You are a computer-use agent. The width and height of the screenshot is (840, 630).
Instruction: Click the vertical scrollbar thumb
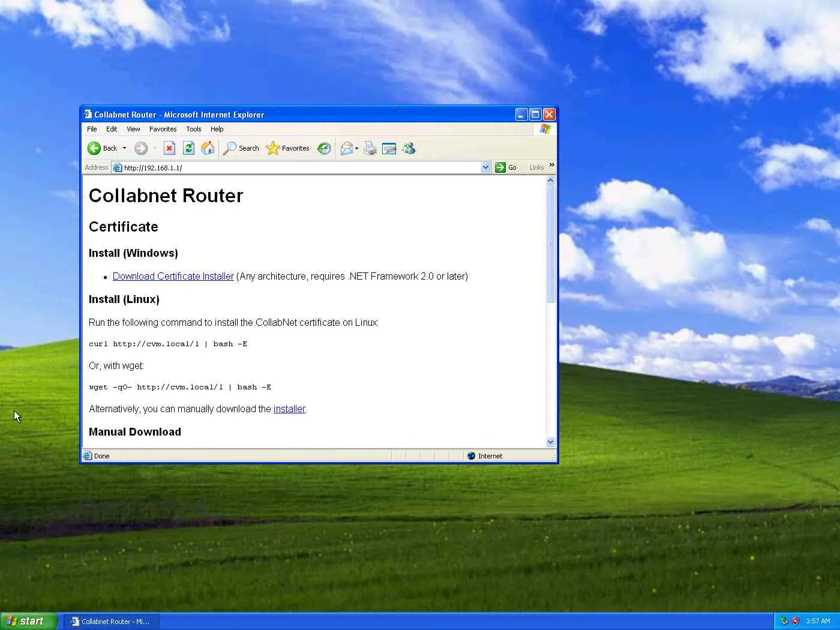[x=551, y=244]
